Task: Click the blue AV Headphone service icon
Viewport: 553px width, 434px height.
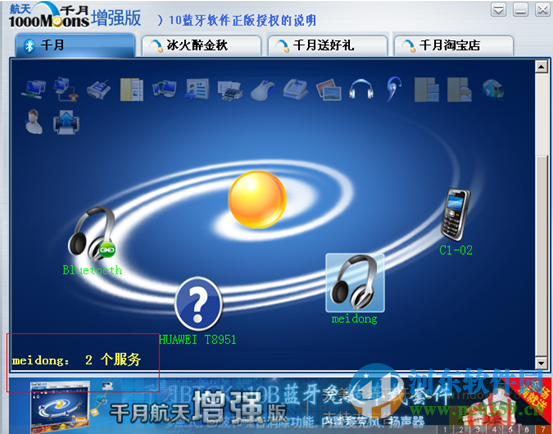Action: coord(361,88)
